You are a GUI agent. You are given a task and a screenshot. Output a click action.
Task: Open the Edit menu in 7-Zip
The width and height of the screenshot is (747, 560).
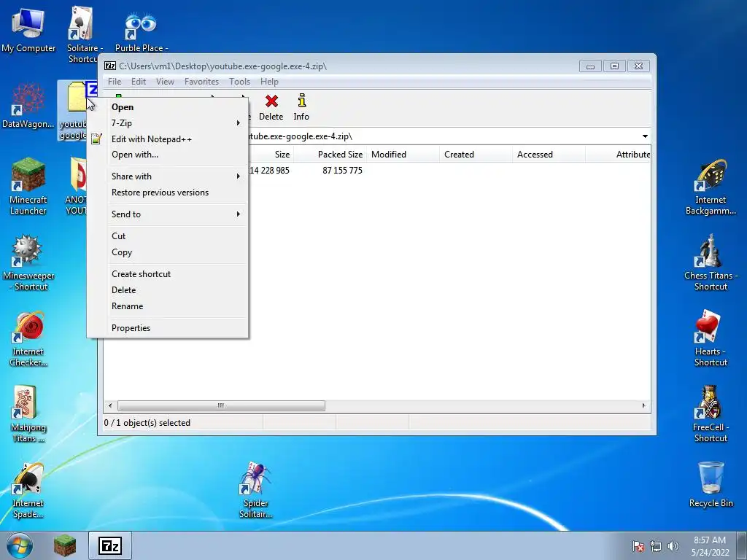tap(139, 82)
